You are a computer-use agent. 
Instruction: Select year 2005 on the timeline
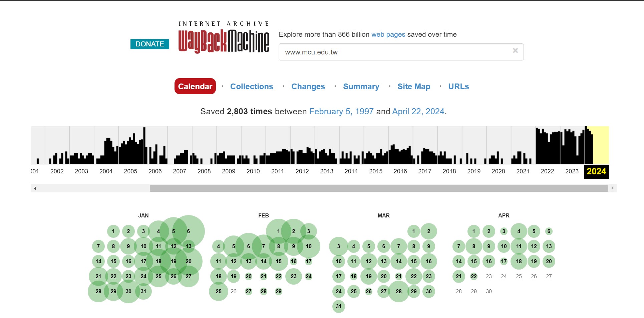coord(130,171)
